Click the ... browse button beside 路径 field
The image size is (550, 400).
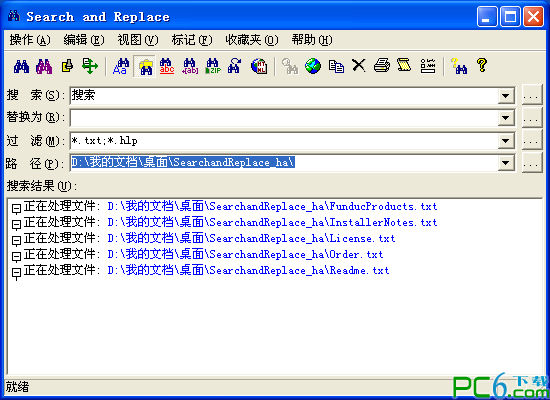tap(532, 163)
